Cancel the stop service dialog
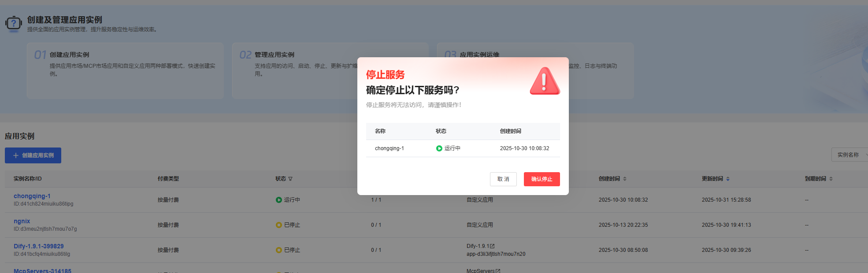Viewport: 868px width, 273px height. point(503,179)
